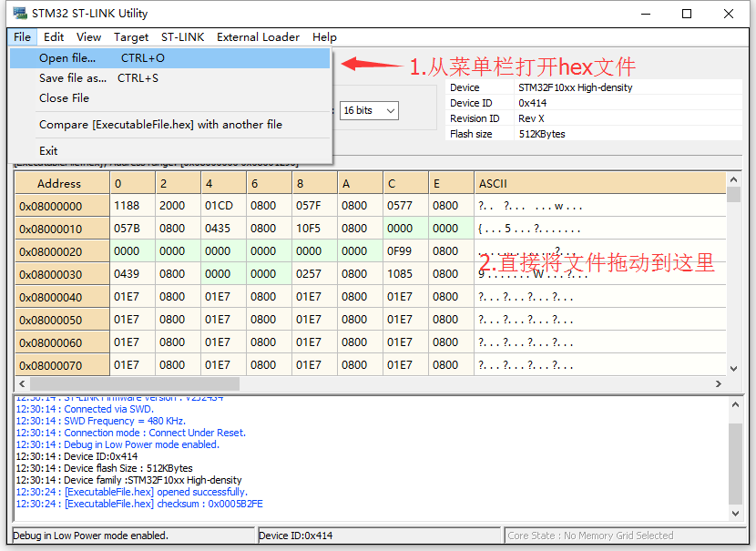Click the memory grid scroll down arrow
The width and height of the screenshot is (756, 551).
[x=733, y=369]
